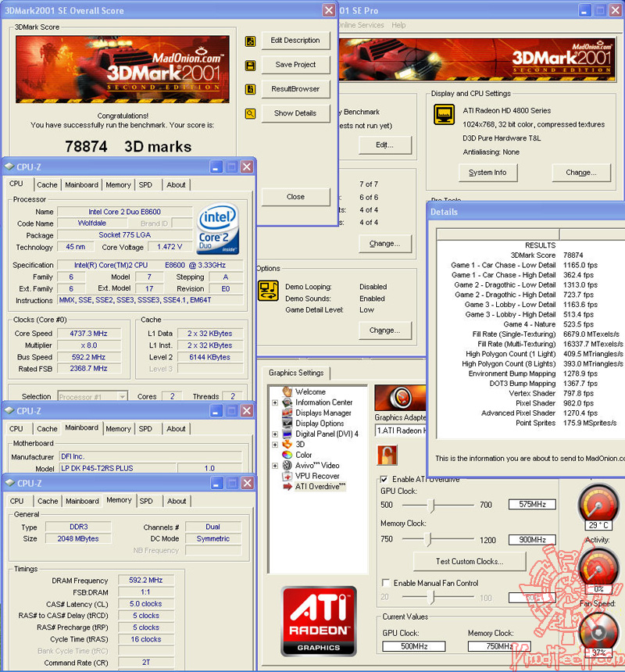Click the Show Details button

[295, 113]
